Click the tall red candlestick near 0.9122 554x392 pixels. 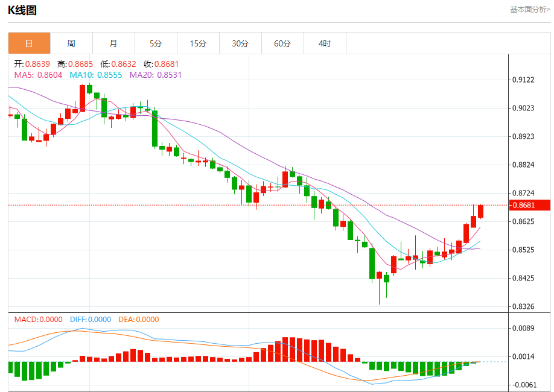point(82,98)
